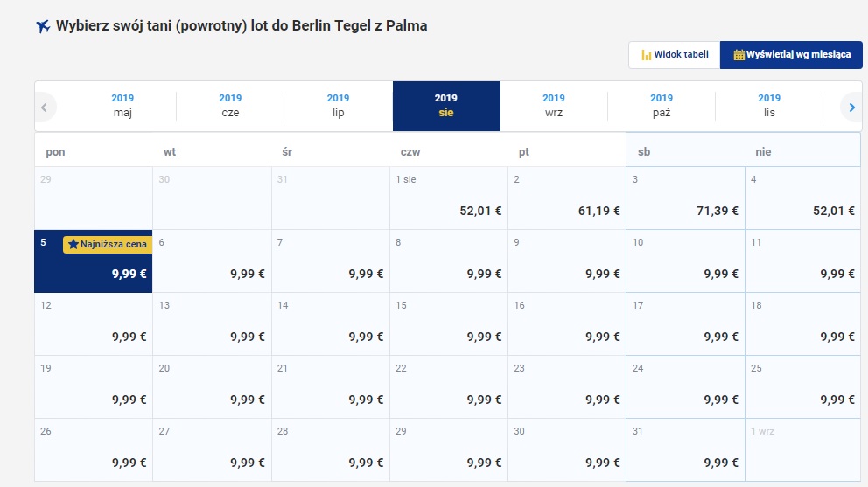The image size is (868, 487).
Task: Switch to Widok tabeli view
Action: [x=675, y=55]
